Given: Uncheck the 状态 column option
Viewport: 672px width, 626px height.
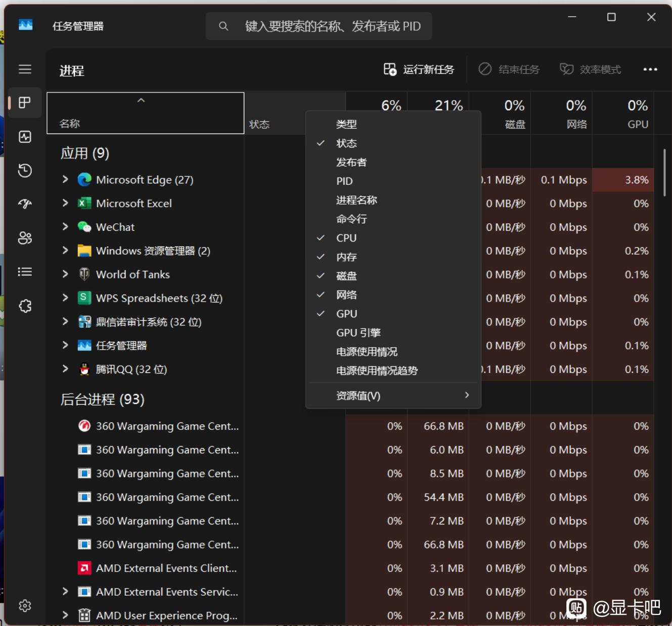Looking at the screenshot, I should pyautogui.click(x=393, y=143).
